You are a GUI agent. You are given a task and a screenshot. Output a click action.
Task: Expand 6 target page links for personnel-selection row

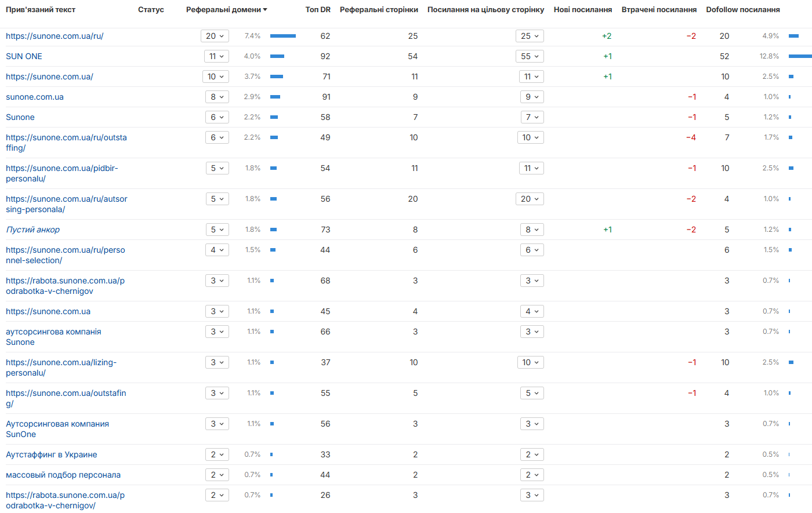pos(532,250)
